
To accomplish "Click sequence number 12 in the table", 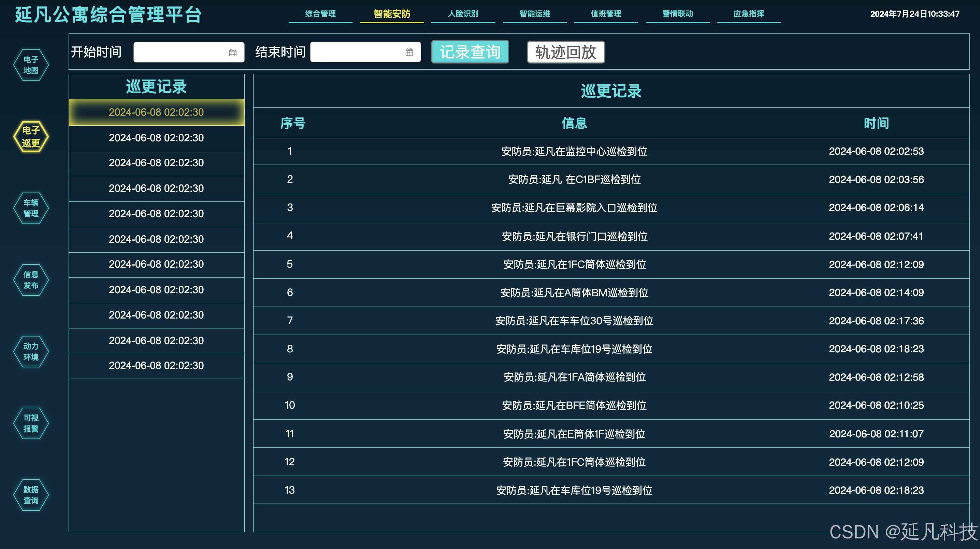I will coord(289,462).
